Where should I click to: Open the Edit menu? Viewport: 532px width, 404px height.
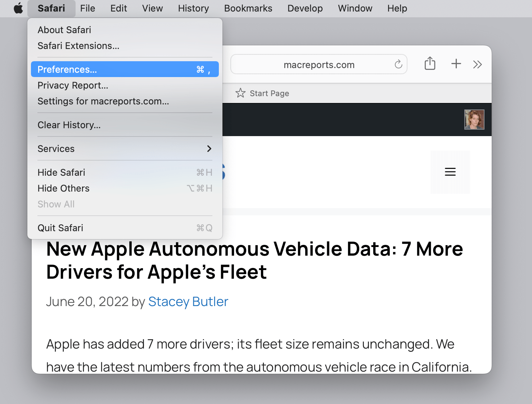(x=119, y=8)
